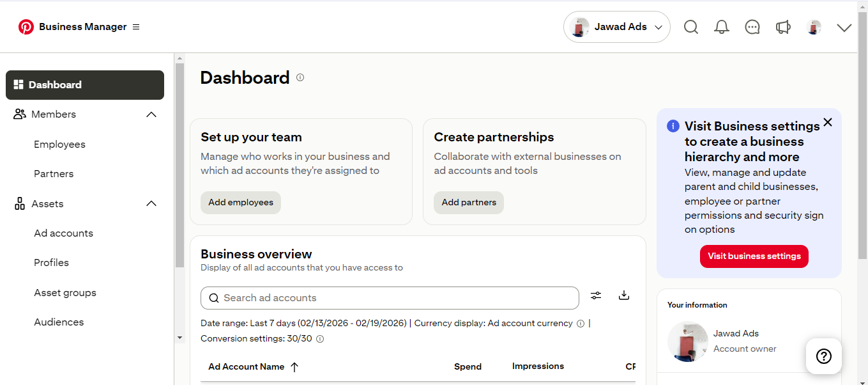868x385 pixels.
Task: Open Ad accounts in sidebar
Action: tap(63, 233)
